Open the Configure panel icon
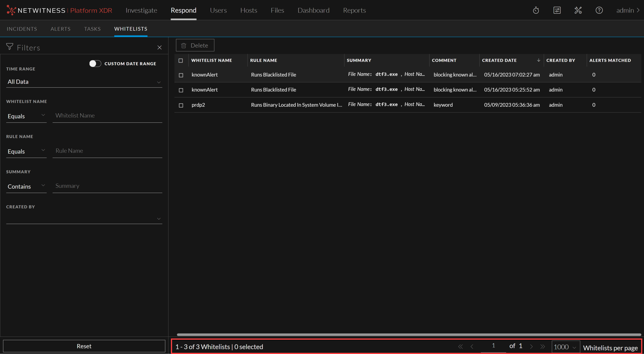This screenshot has height=354, width=644. tap(557, 11)
